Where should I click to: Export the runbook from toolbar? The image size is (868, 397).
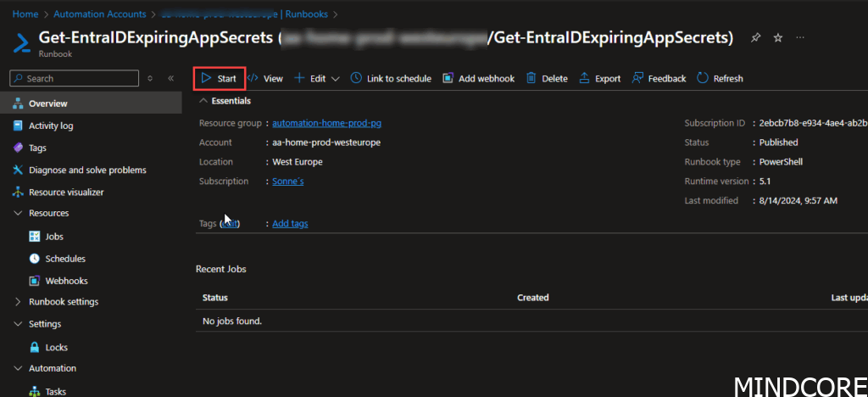tap(599, 78)
